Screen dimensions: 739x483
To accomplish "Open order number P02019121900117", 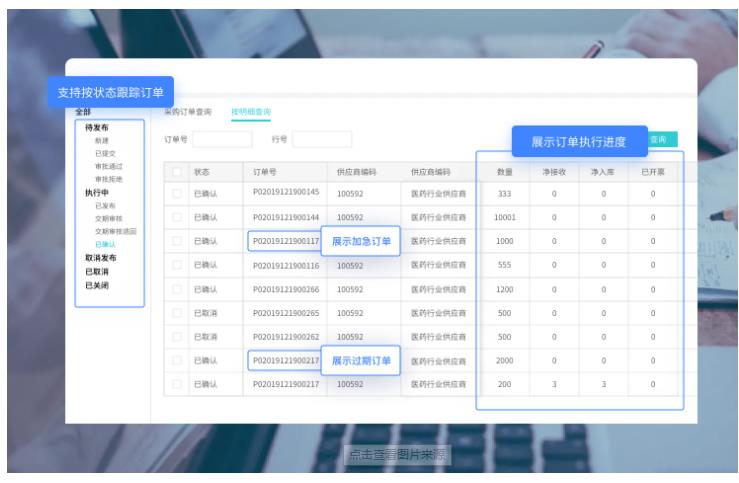I will click(285, 241).
